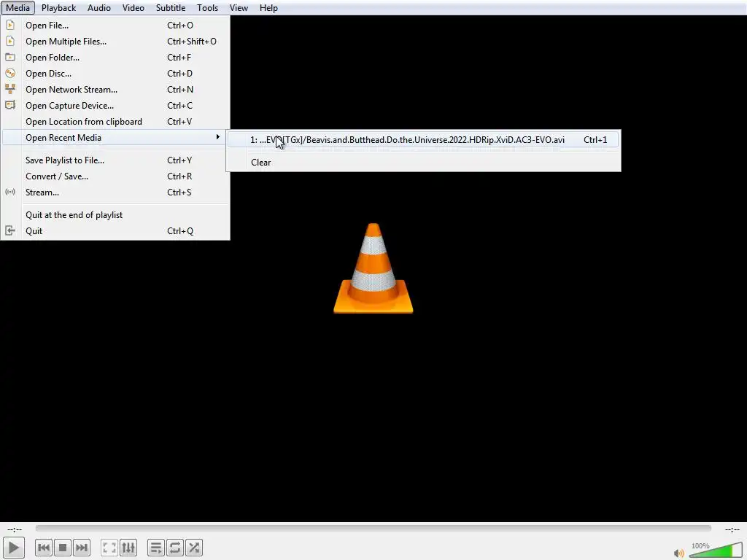This screenshot has height=560, width=747.
Task: Open the Help menu
Action: 268,7
